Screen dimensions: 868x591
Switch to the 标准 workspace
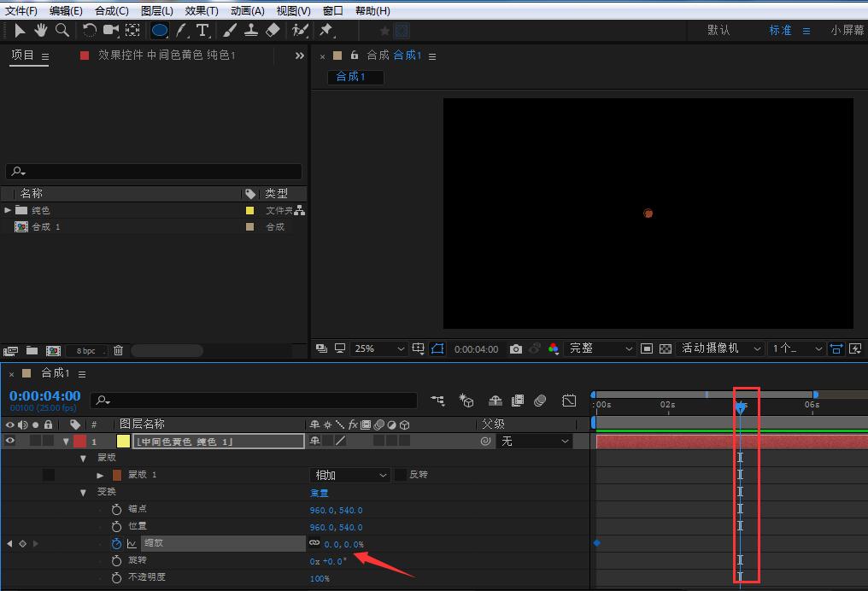click(780, 30)
